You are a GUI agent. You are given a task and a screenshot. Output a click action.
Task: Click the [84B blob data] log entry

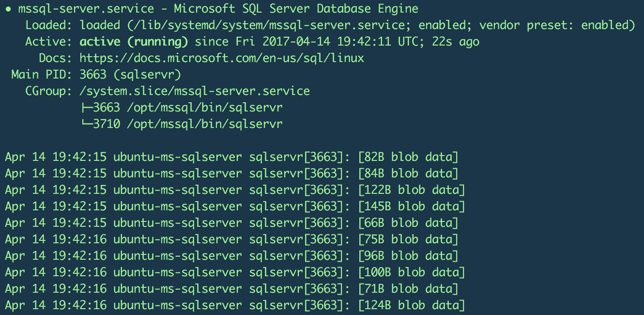(408, 173)
